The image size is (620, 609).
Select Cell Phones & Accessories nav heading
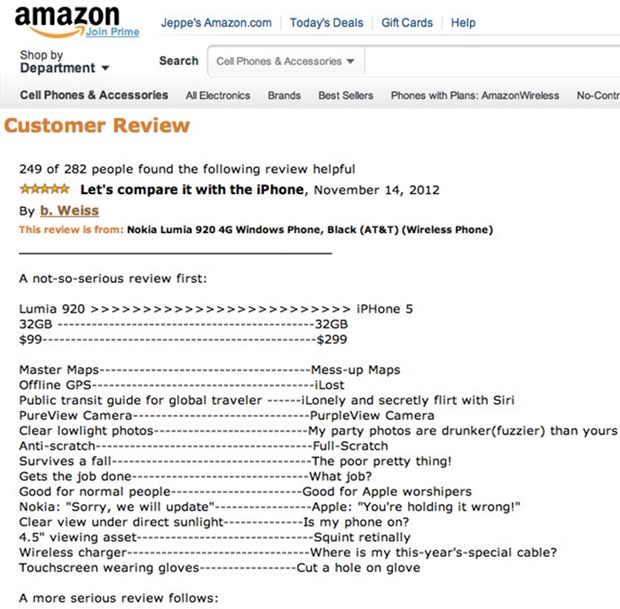[94, 95]
